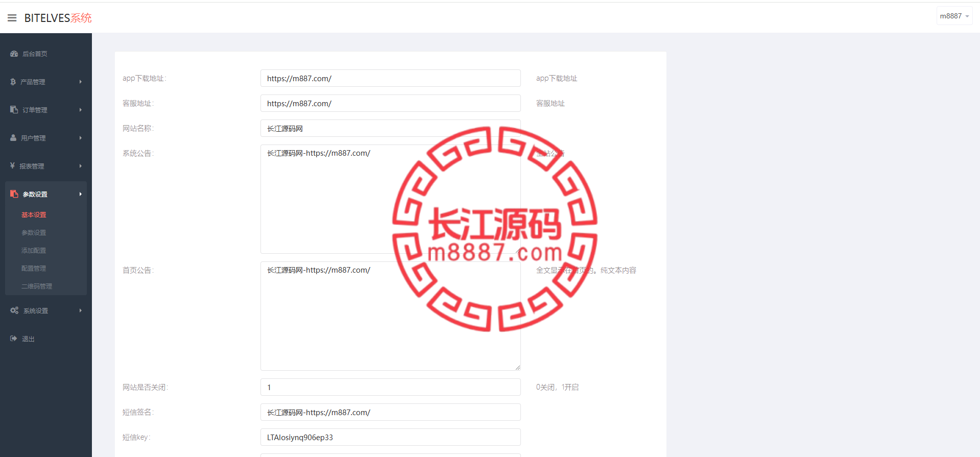Click the 首页公告 textarea resize handle
This screenshot has height=457, width=980.
click(x=517, y=367)
